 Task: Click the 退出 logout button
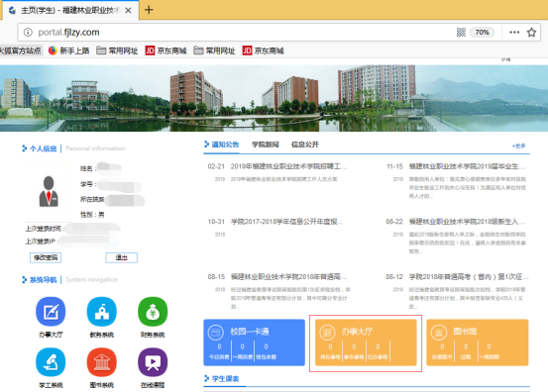[121, 257]
